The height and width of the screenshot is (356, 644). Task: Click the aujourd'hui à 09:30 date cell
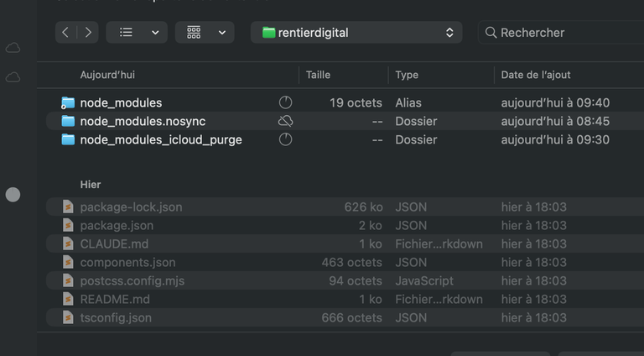[x=555, y=139]
